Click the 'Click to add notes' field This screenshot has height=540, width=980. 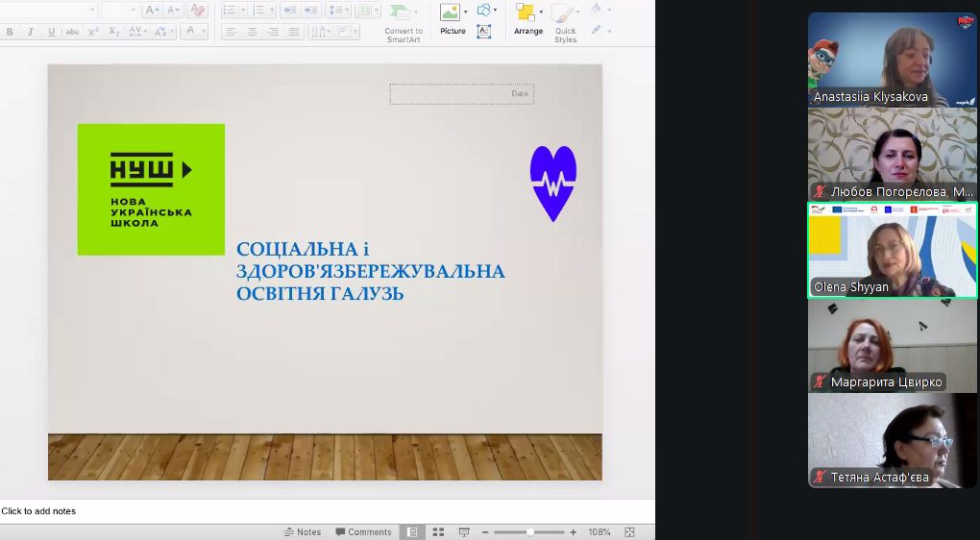pyautogui.click(x=38, y=511)
